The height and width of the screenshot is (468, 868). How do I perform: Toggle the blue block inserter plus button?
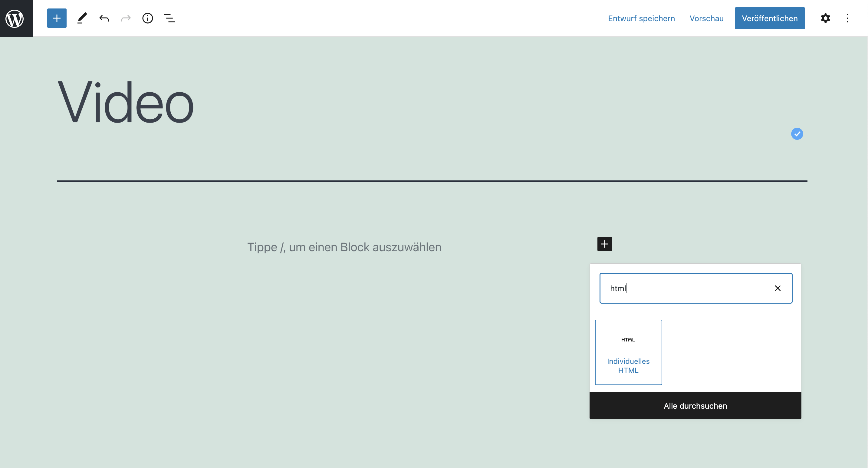click(57, 18)
